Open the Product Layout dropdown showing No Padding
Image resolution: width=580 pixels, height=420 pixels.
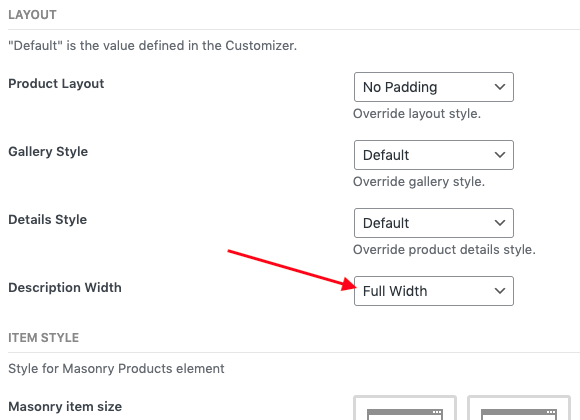tap(434, 87)
